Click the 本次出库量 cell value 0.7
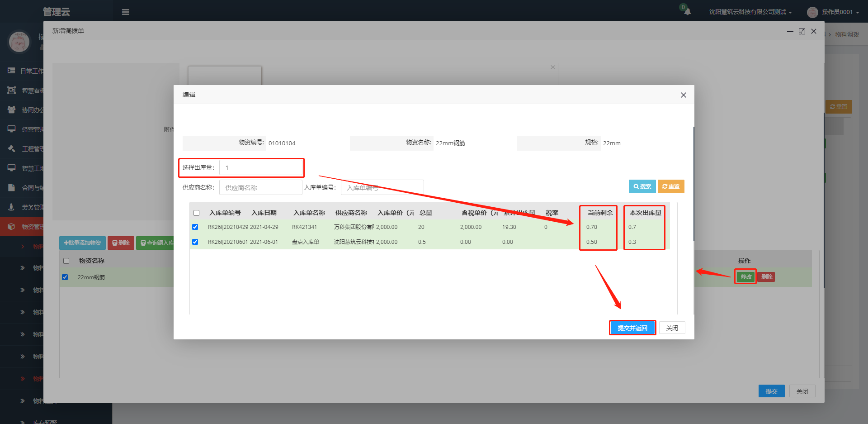 [x=632, y=227]
